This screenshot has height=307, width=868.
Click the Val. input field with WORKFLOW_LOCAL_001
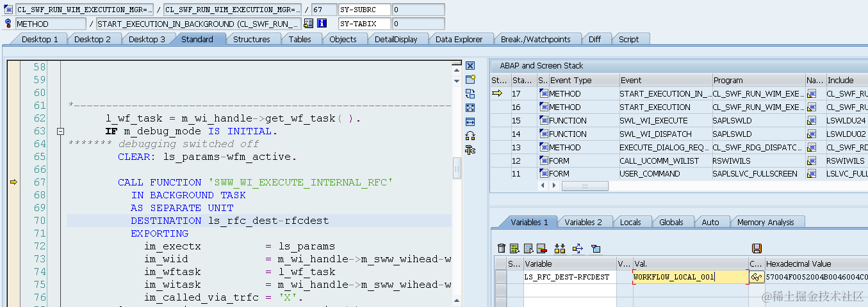coord(691,277)
